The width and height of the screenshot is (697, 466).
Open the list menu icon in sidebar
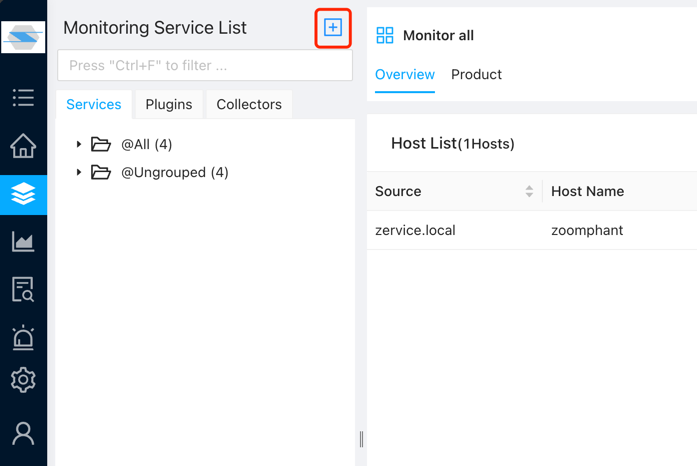click(x=23, y=98)
